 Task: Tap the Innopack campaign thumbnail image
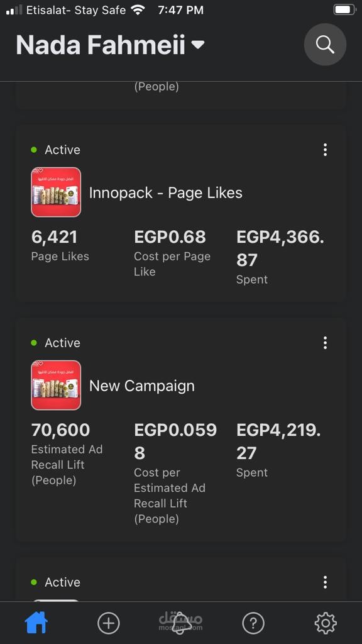tap(56, 192)
